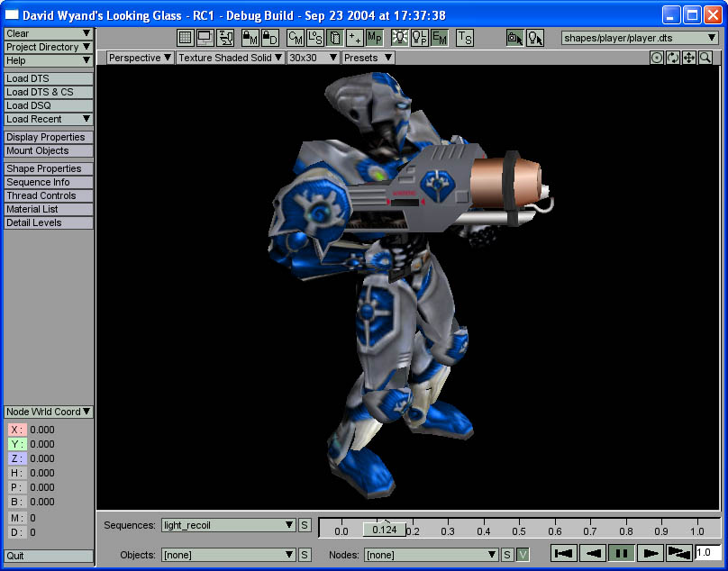
Task: Click the S button beside Objects
Action: pyautogui.click(x=305, y=555)
